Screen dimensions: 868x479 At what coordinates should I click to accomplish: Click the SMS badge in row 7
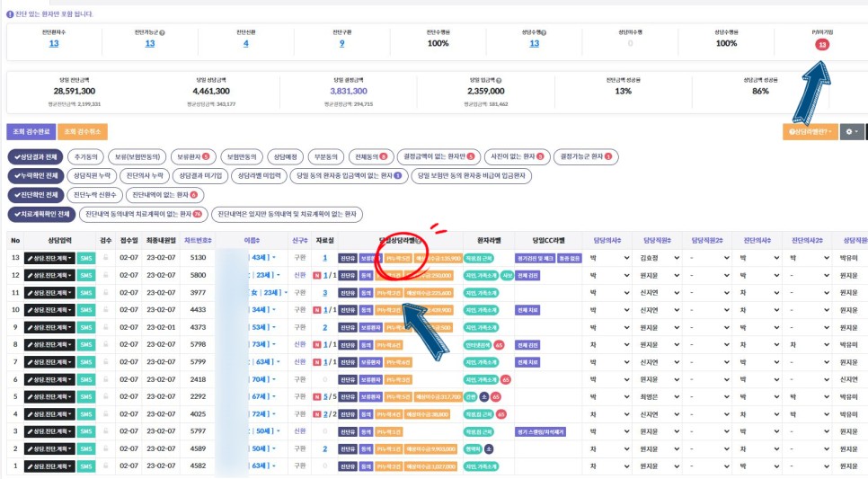click(x=86, y=362)
